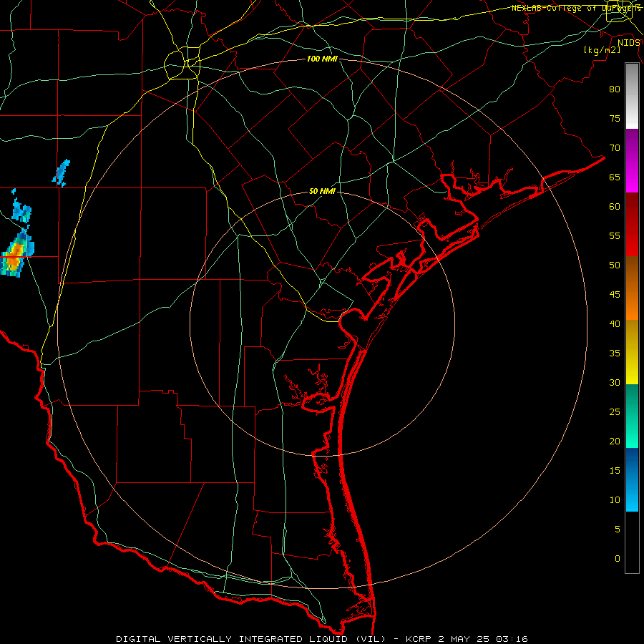Click the 30 value on color scale

click(615, 383)
